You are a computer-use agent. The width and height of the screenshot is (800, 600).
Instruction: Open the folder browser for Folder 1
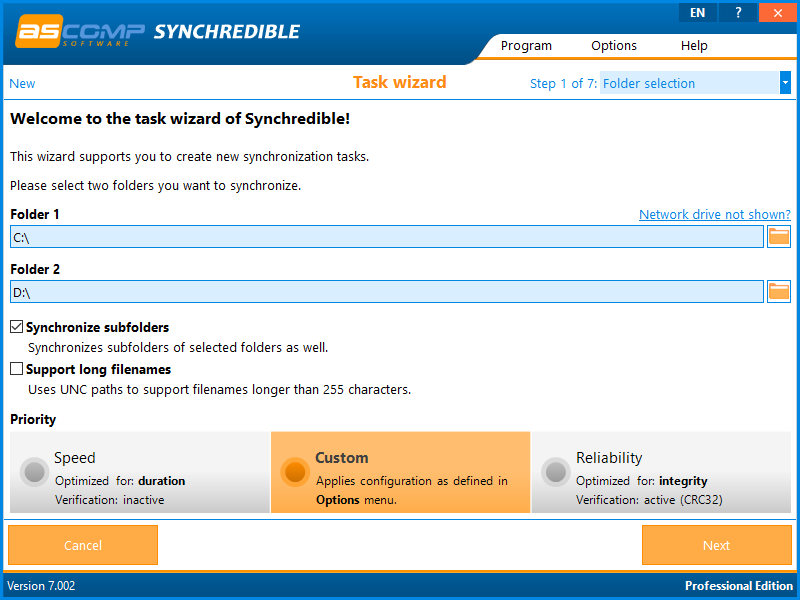coord(779,236)
